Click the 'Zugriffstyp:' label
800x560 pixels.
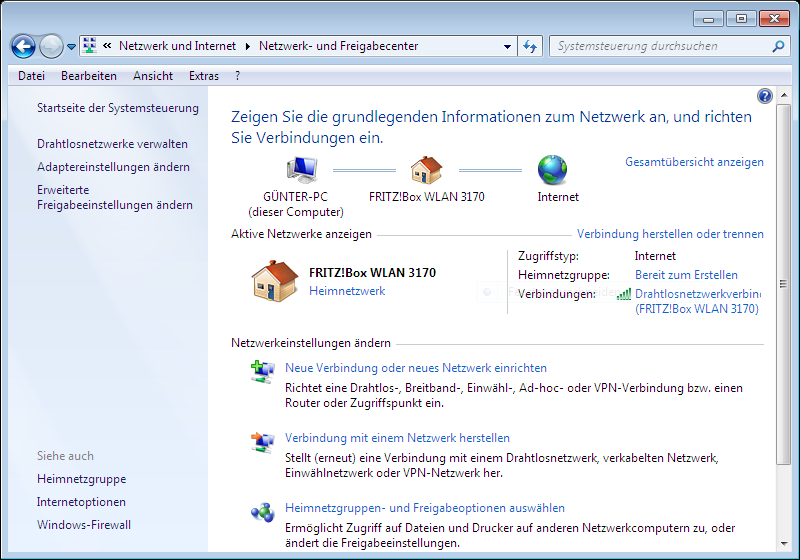click(x=548, y=256)
